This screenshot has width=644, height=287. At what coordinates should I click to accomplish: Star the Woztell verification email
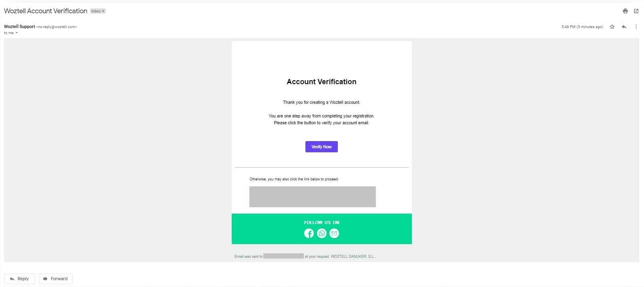612,27
